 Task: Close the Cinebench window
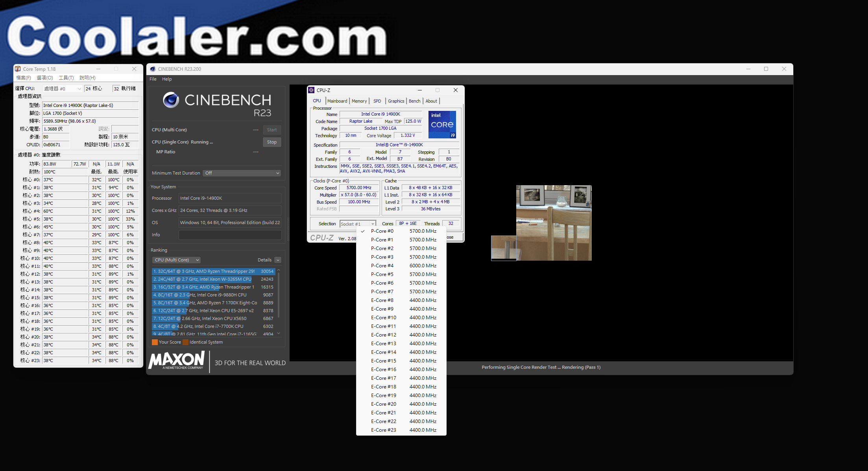pyautogui.click(x=784, y=69)
